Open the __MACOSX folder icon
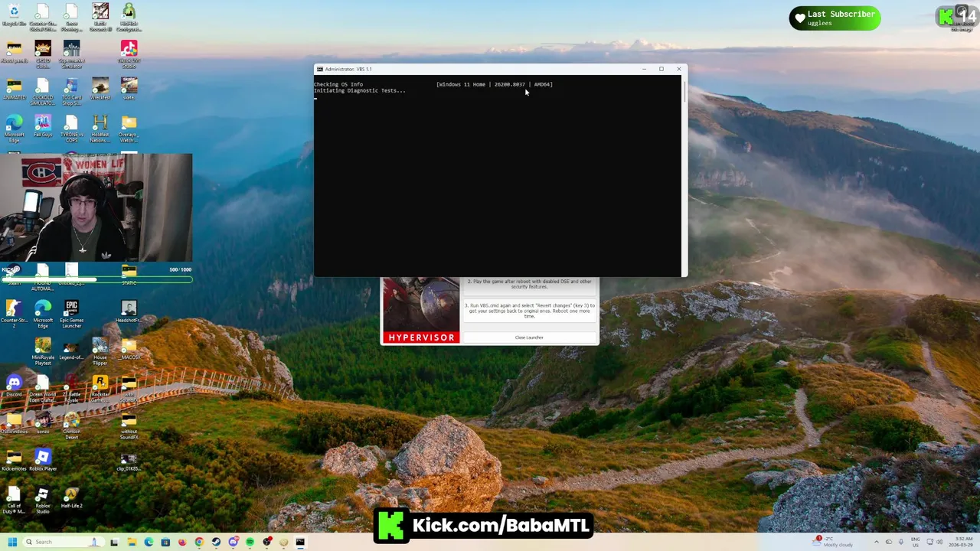 tap(129, 349)
